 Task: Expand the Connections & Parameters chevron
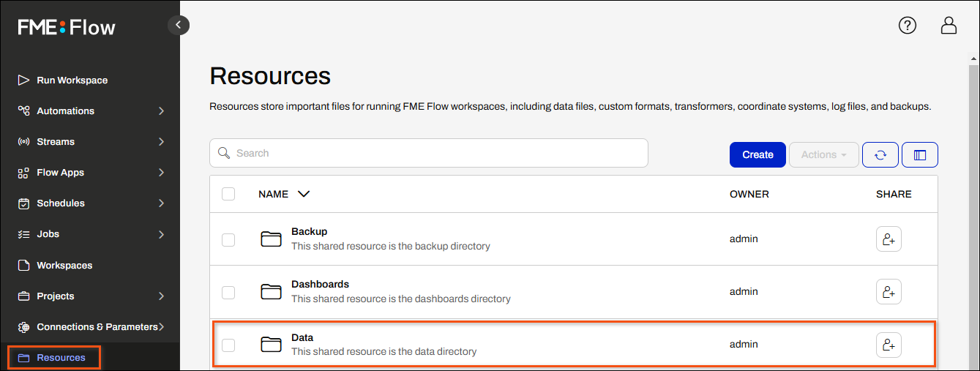click(x=161, y=327)
